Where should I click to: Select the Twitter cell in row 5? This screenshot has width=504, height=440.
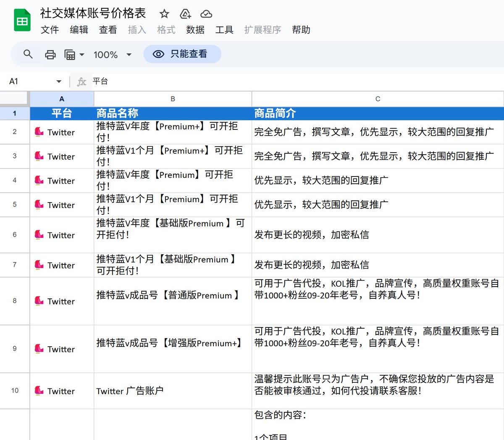(62, 205)
